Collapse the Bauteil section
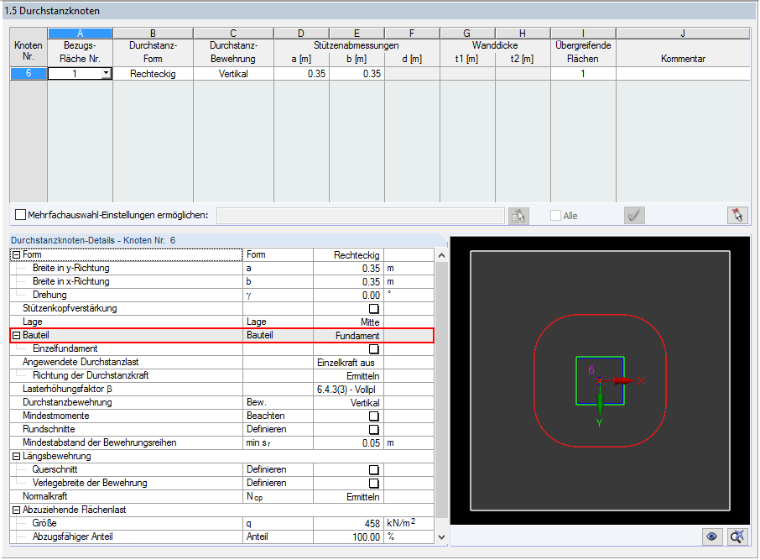 [x=16, y=336]
